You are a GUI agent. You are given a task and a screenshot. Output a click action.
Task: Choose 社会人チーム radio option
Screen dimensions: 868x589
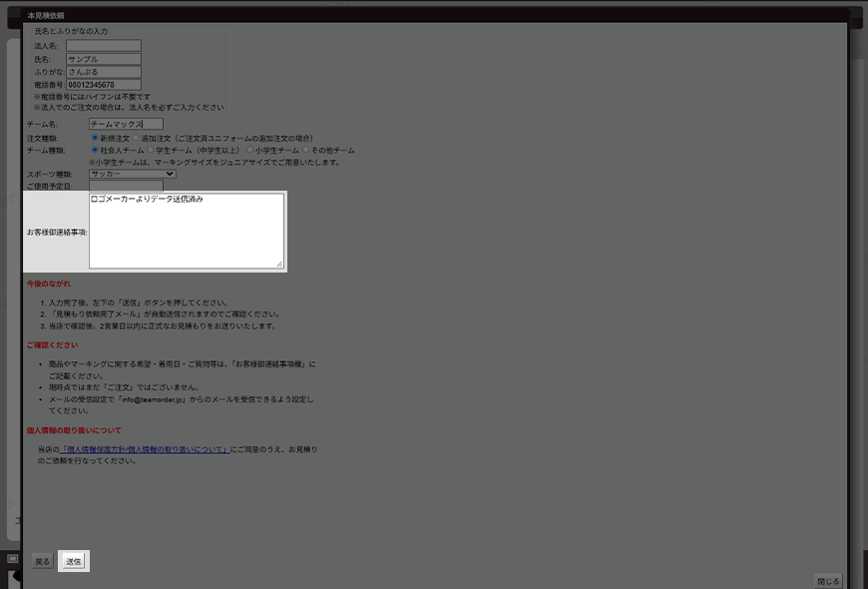[95, 150]
